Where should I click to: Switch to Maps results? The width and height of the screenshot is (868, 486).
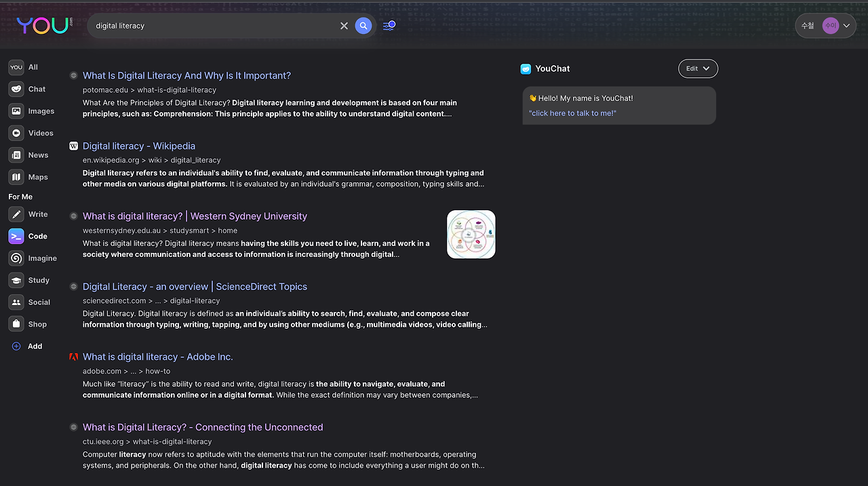28,177
